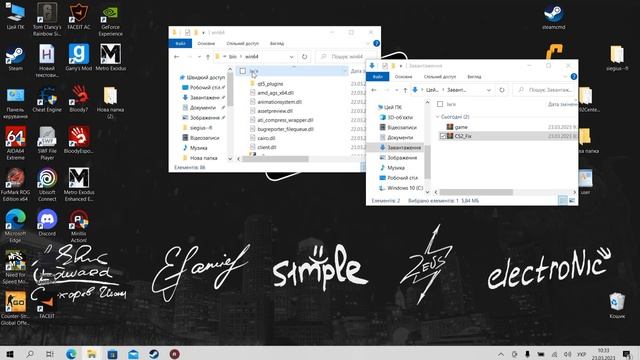Screen dimensions: 640x360
Task: Go back in the Downloads window
Action: click(374, 90)
